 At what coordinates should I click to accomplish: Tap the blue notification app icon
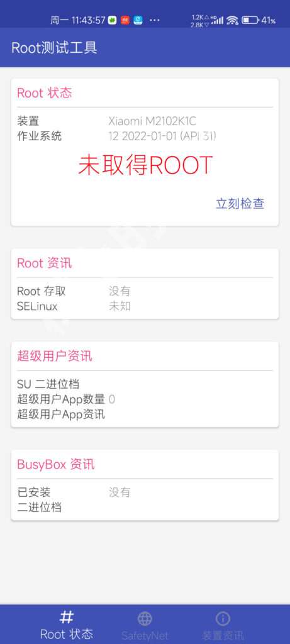pos(138,20)
